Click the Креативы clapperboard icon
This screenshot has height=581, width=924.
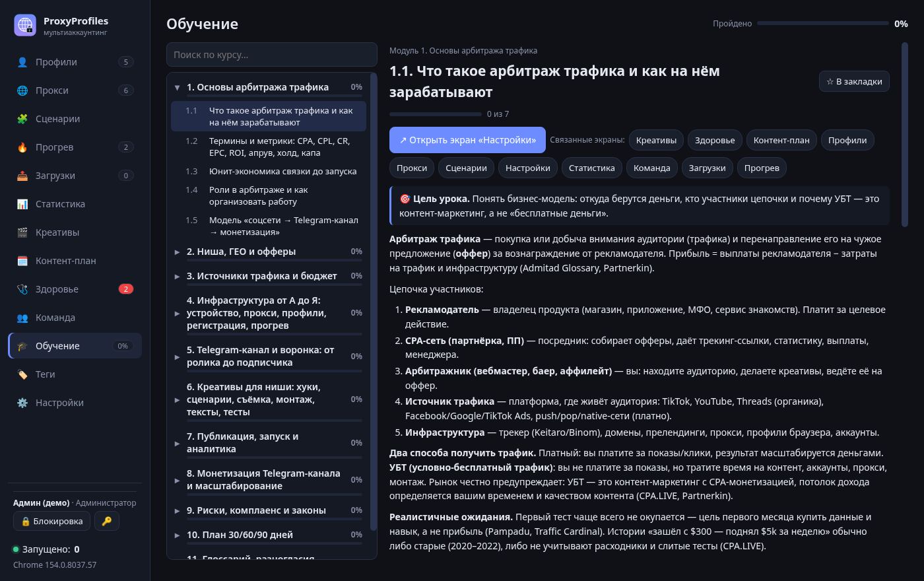pos(22,232)
